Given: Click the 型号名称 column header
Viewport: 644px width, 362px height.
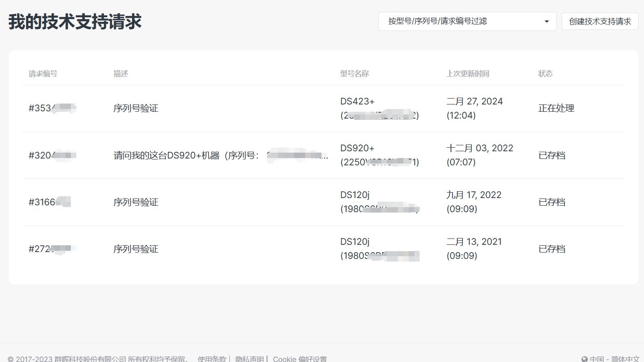Looking at the screenshot, I should (354, 74).
